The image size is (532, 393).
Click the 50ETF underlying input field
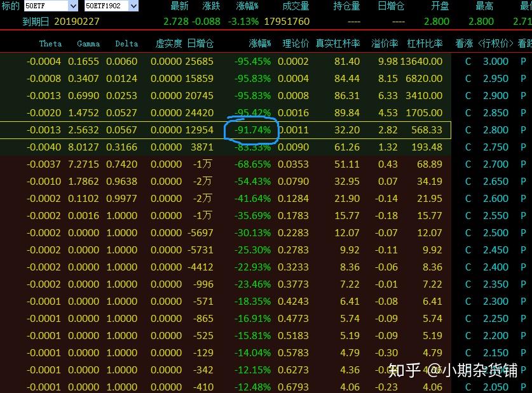pyautogui.click(x=46, y=6)
